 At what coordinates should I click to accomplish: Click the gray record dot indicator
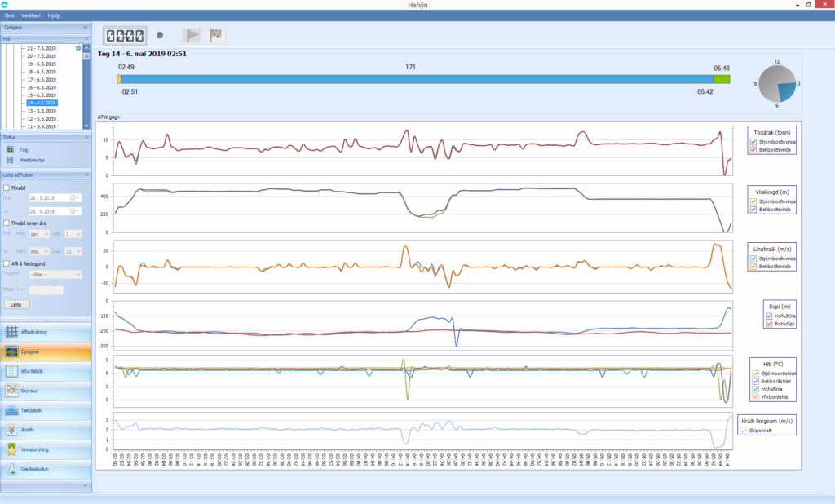click(x=160, y=35)
